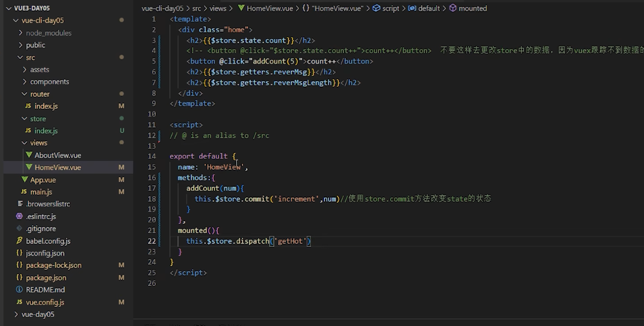Expand the public folder
644x326 pixels.
[20, 45]
